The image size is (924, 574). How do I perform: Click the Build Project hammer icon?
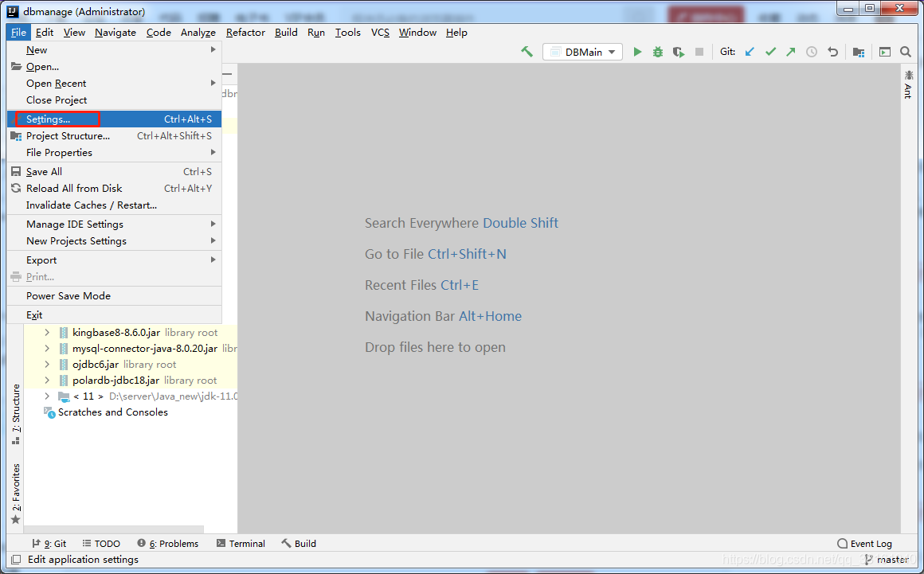(x=527, y=52)
